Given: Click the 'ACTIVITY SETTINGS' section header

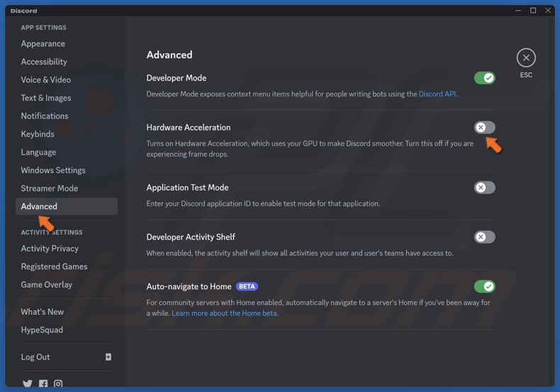Looking at the screenshot, I should 52,233.
